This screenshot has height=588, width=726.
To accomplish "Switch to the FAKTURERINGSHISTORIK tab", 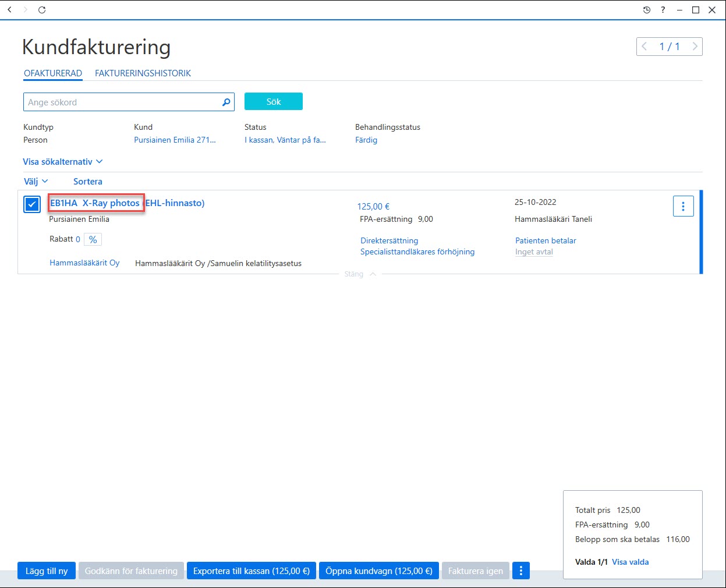I will click(143, 73).
